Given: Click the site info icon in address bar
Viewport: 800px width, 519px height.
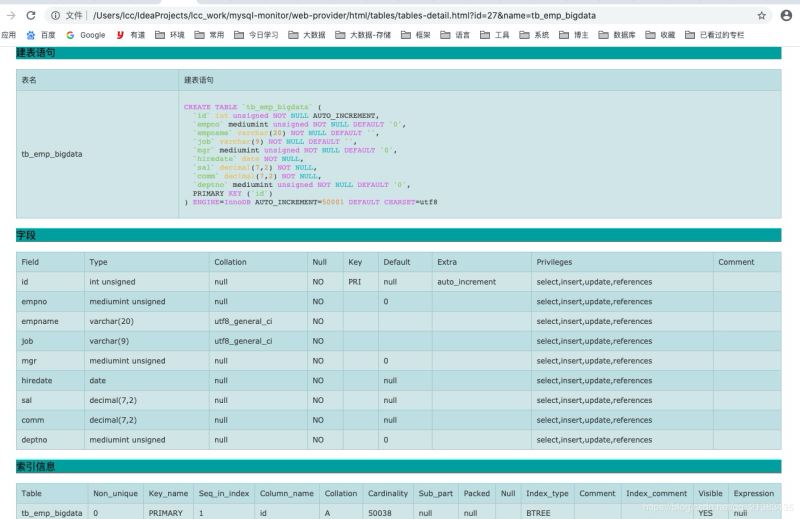Looking at the screenshot, I should tap(55, 15).
